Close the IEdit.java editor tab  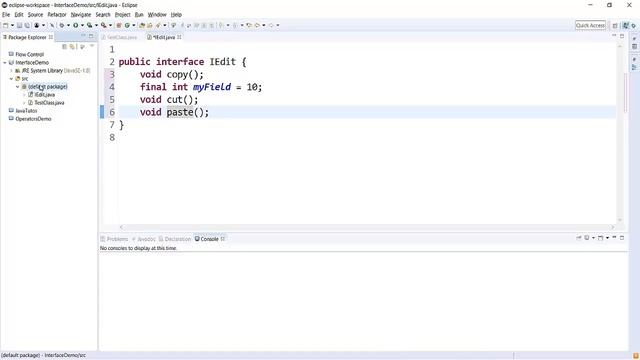click(x=179, y=37)
